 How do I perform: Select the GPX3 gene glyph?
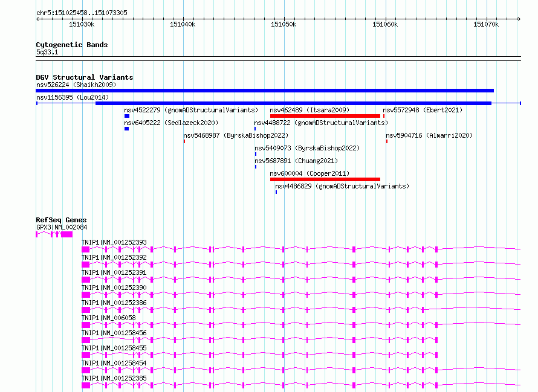tap(54, 234)
